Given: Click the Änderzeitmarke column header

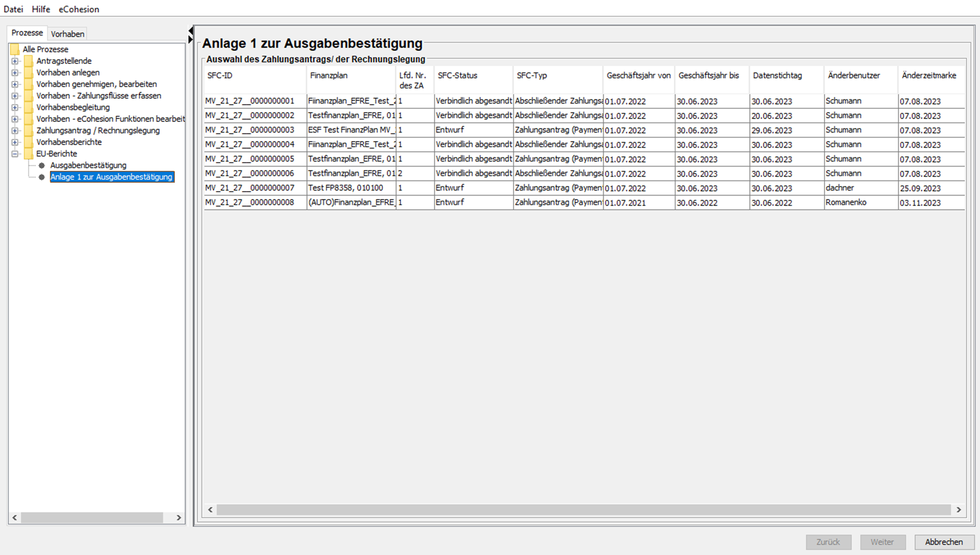Looking at the screenshot, I should (931, 80).
